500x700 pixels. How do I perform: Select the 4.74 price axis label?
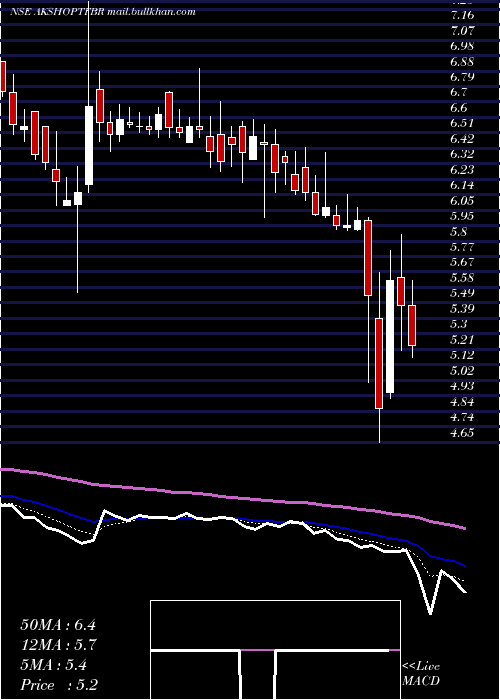[463, 417]
